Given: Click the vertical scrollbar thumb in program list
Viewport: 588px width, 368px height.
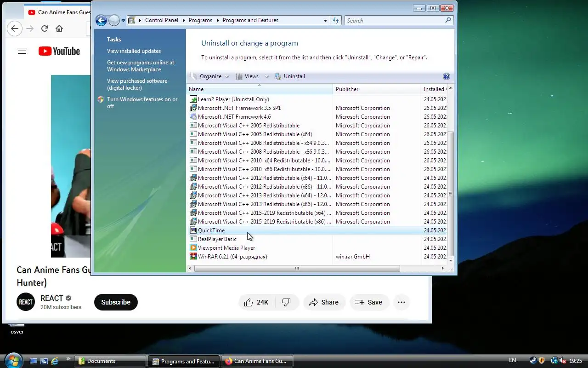Looking at the screenshot, I should pos(451,193).
